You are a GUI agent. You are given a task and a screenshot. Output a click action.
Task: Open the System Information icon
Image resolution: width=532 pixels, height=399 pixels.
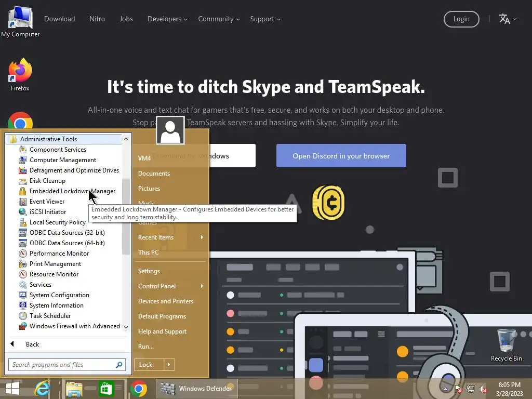pos(23,305)
